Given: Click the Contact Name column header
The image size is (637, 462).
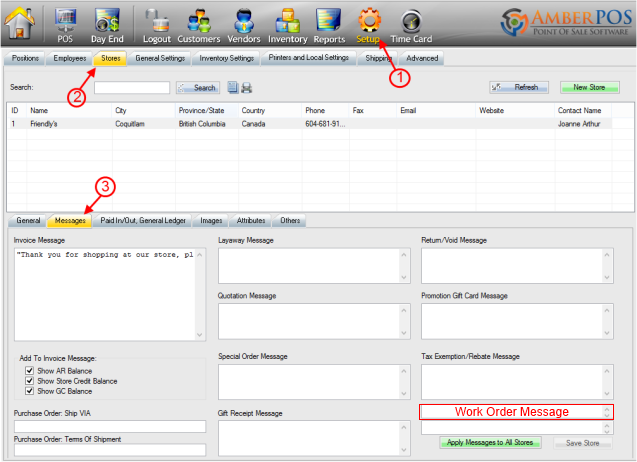Looking at the screenshot, I should point(583,110).
